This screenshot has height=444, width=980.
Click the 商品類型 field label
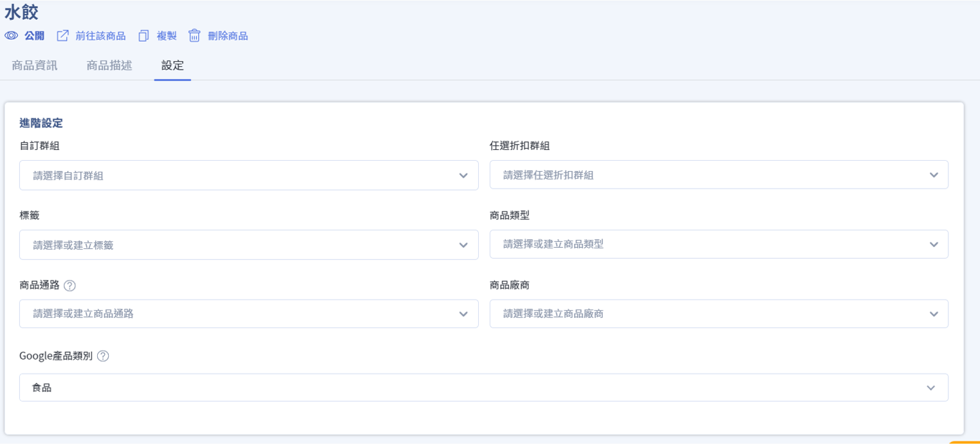coord(510,215)
